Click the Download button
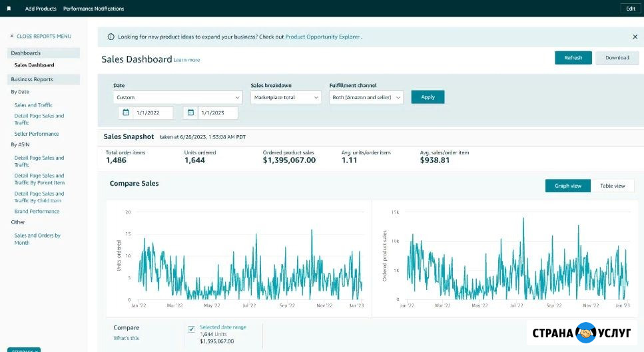The width and height of the screenshot is (644, 352). [617, 58]
